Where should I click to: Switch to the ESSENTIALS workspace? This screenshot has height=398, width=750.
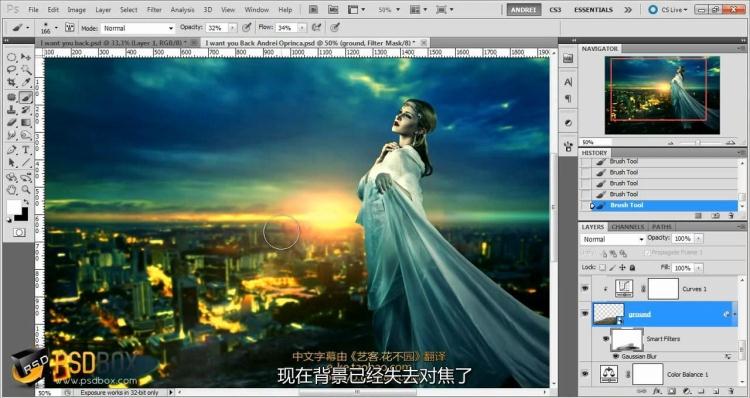point(593,10)
